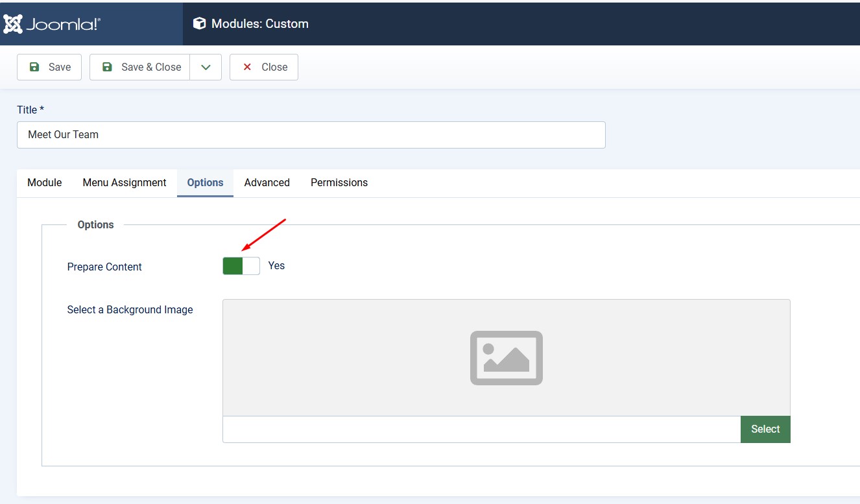Toggle the Prepare Content switch
Viewport: 860px width, 504px height.
(x=241, y=266)
